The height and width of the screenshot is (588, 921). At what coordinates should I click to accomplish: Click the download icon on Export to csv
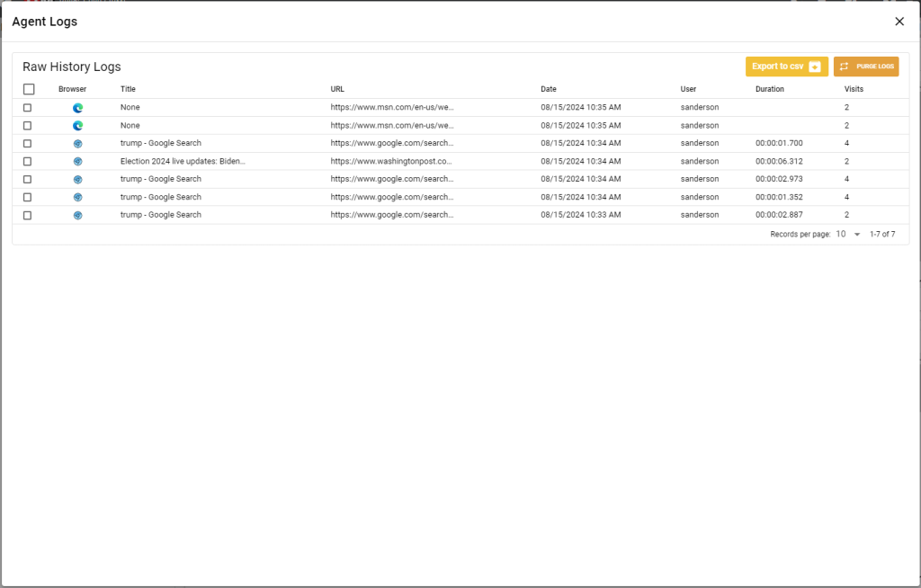point(815,67)
